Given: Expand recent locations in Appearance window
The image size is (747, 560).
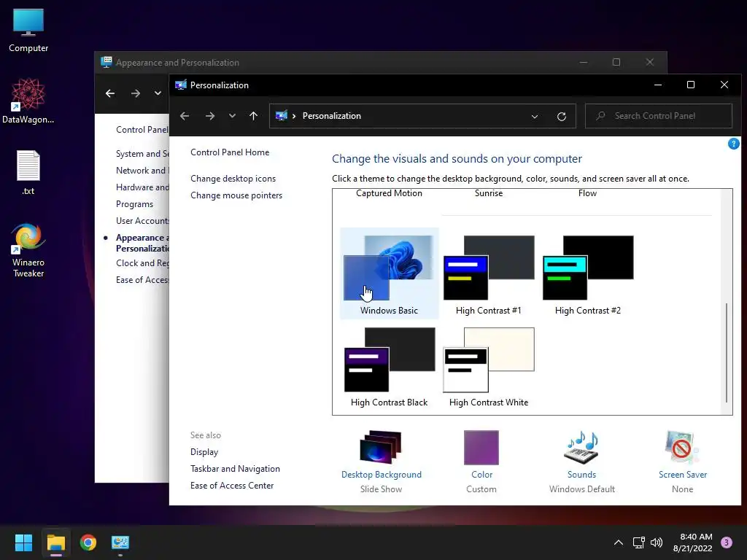Looking at the screenshot, I should (x=158, y=93).
